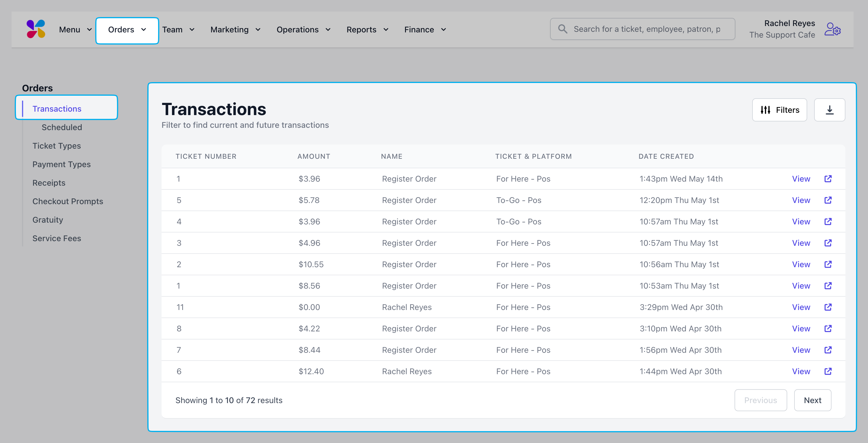This screenshot has height=443, width=868.
Task: Expand the Team dropdown menu
Action: [x=178, y=29]
